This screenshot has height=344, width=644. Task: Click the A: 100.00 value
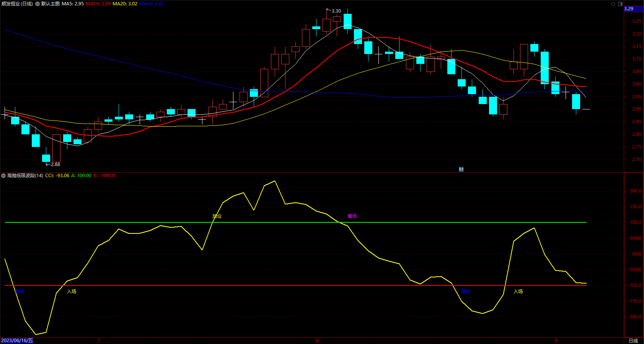(82, 176)
